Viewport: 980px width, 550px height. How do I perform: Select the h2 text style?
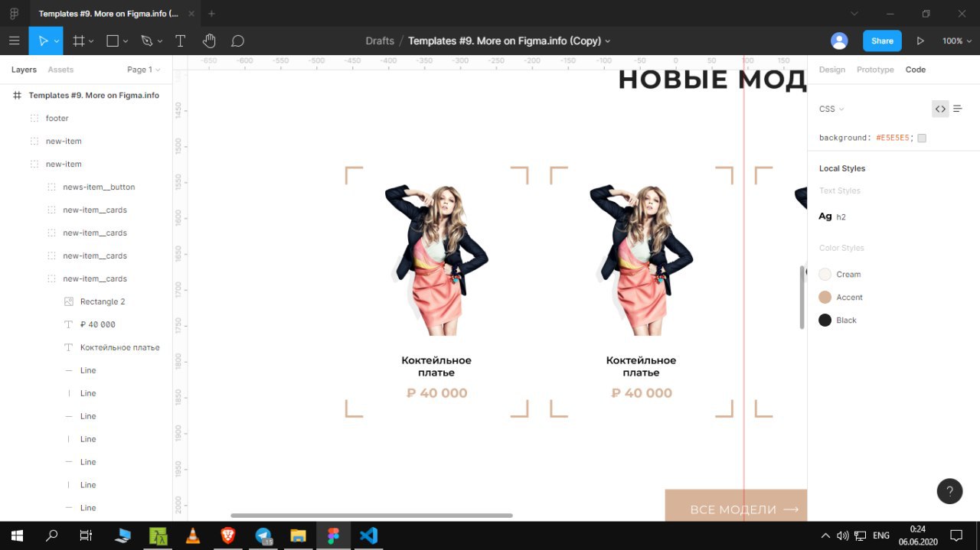(x=832, y=216)
